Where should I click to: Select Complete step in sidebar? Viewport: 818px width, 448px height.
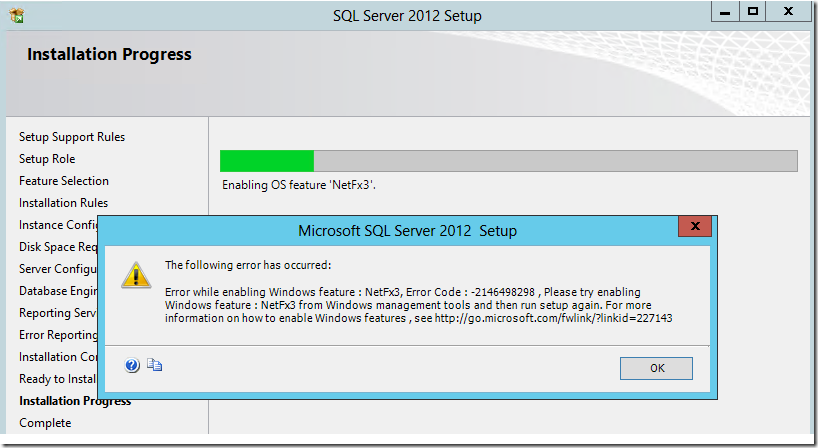pyautogui.click(x=45, y=423)
